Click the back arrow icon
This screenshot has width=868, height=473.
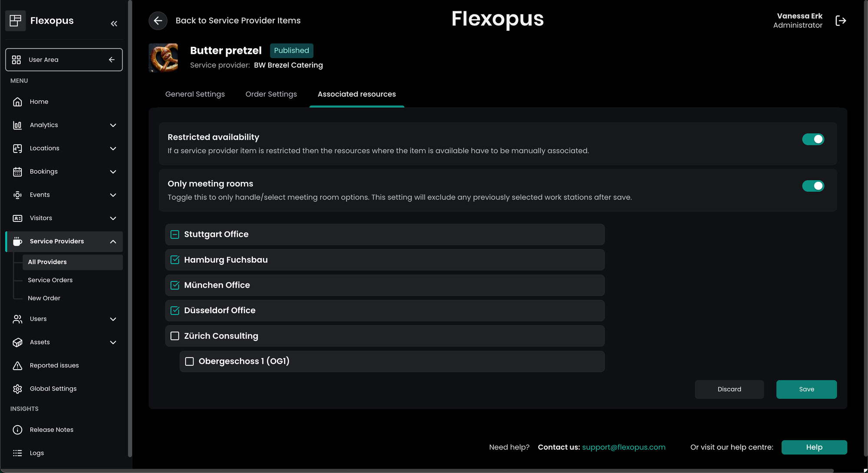pyautogui.click(x=158, y=20)
